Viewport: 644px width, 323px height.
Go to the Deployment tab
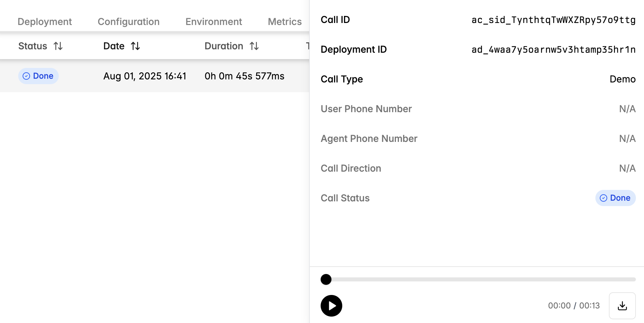click(x=45, y=21)
